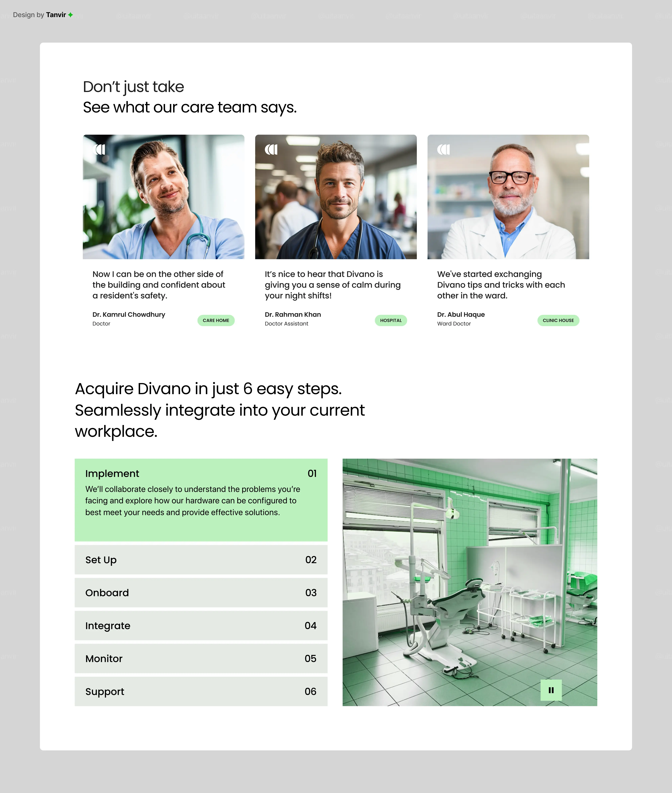
Task: Expand the Integrate step
Action: pyautogui.click(x=201, y=625)
